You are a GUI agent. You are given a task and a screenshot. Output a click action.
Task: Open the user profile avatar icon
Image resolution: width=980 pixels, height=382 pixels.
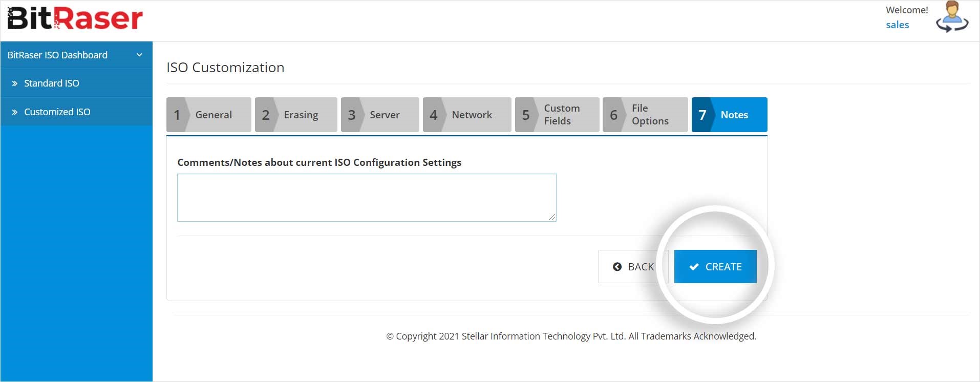tap(952, 17)
